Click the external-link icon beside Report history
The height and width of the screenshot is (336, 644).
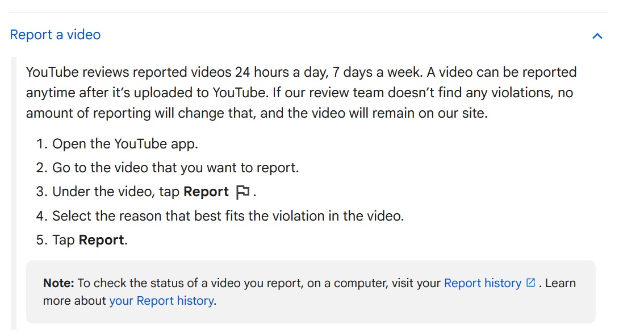530,283
